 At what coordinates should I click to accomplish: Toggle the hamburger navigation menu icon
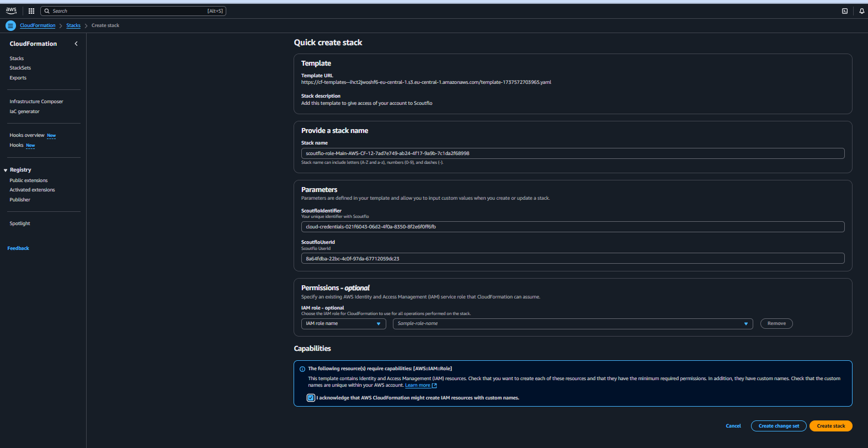pos(10,25)
